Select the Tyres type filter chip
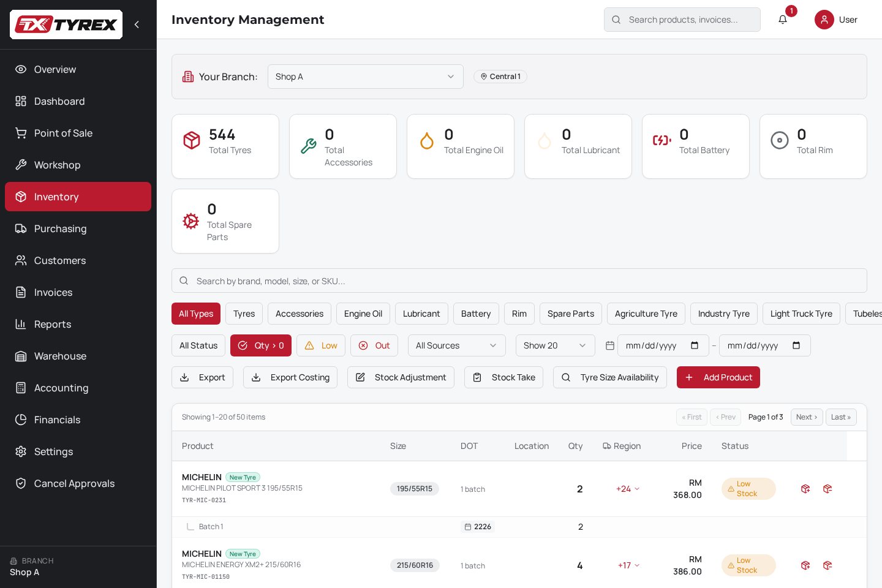 click(244, 314)
